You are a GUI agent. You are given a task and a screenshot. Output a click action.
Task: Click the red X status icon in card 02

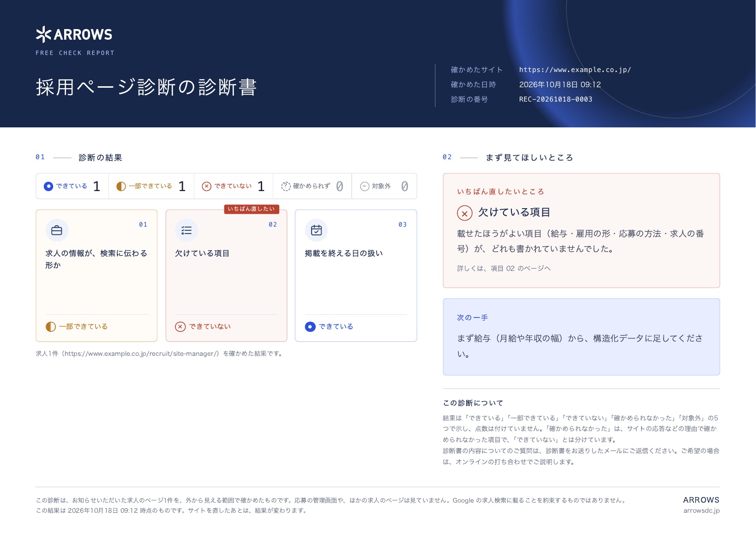click(180, 327)
